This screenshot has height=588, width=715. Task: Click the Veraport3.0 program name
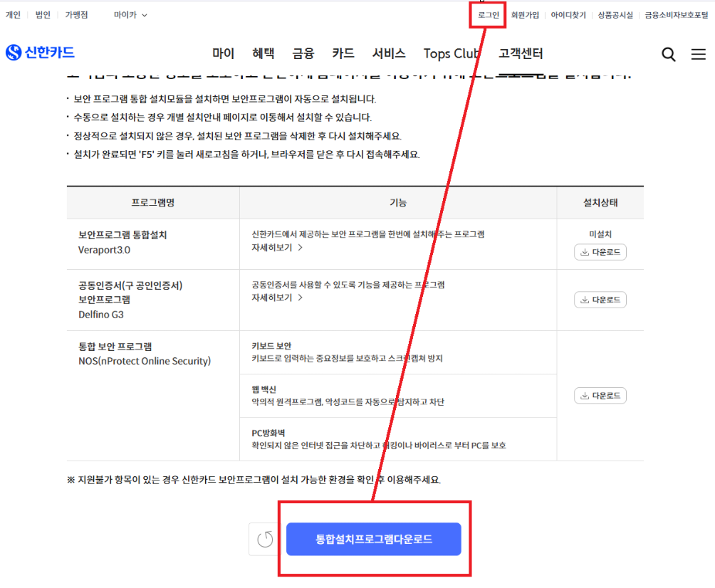pyautogui.click(x=104, y=251)
